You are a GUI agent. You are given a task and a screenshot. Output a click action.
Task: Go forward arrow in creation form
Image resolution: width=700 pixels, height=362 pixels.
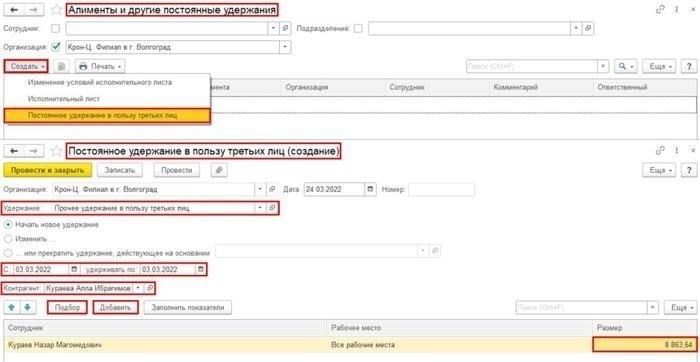[x=34, y=151]
